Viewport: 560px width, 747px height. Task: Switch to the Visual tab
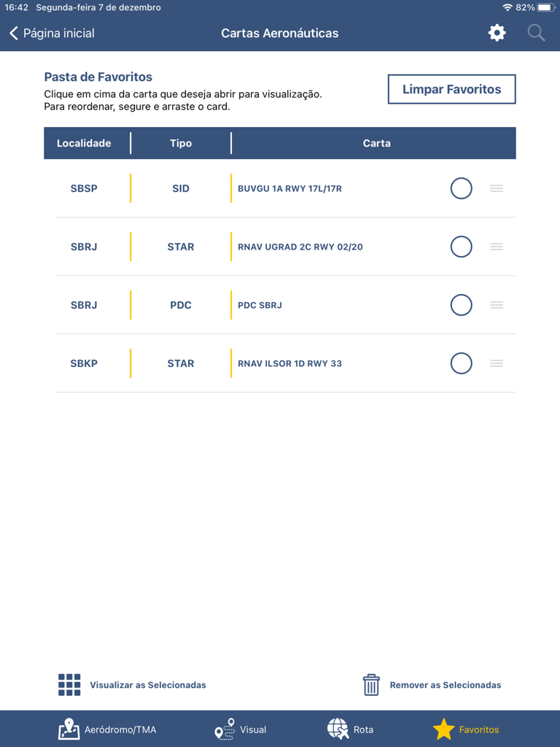[241, 729]
